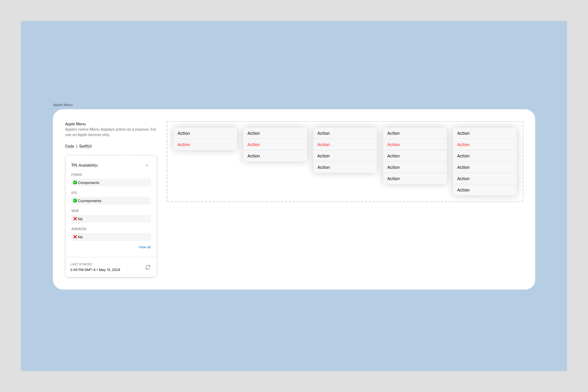Screen dimensions: 588x392
Task: Click the timestamp 2:40 PM GMT-4 • May 15, 2024
Action: [95, 270]
